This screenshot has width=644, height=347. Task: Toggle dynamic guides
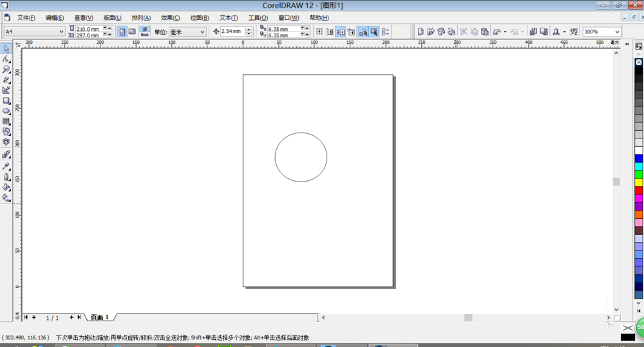tap(351, 32)
